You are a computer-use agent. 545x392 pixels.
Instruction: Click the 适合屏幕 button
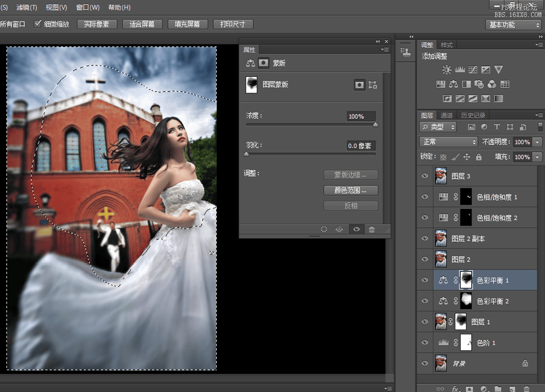click(x=142, y=24)
